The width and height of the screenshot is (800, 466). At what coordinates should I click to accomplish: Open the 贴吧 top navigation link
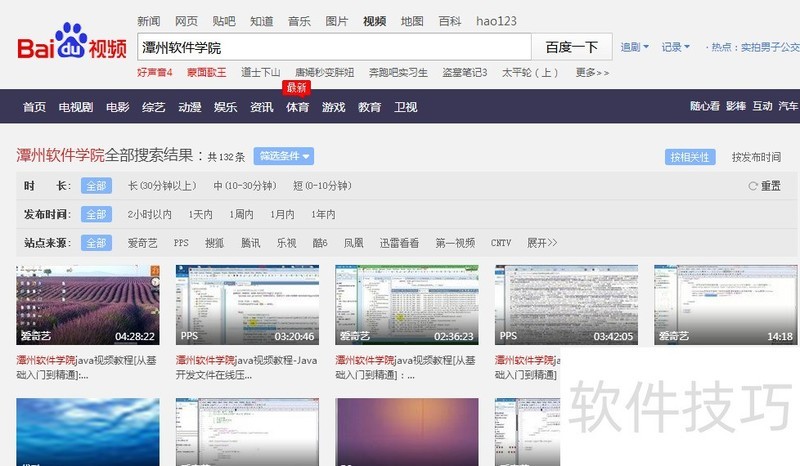[224, 21]
